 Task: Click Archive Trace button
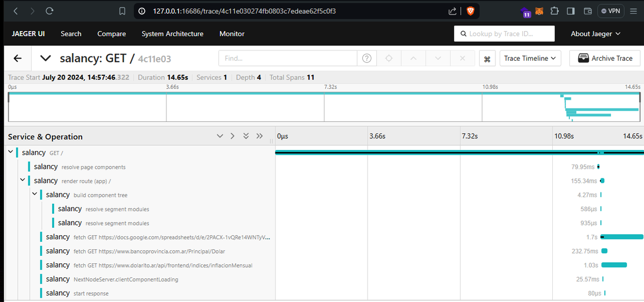tap(605, 58)
